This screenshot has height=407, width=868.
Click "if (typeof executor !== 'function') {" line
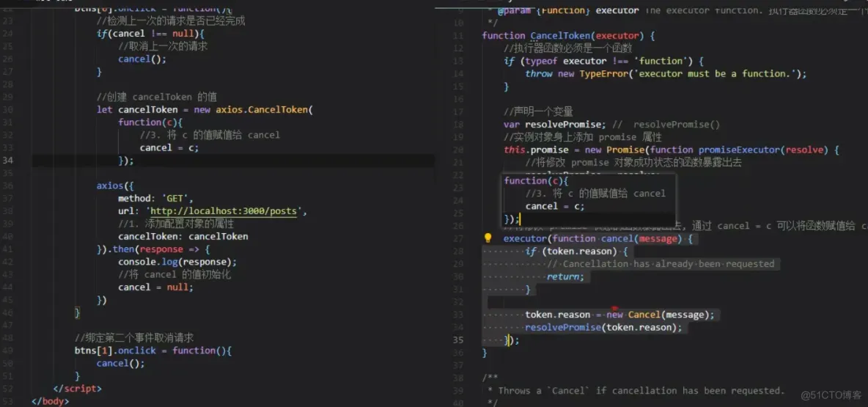coord(603,62)
